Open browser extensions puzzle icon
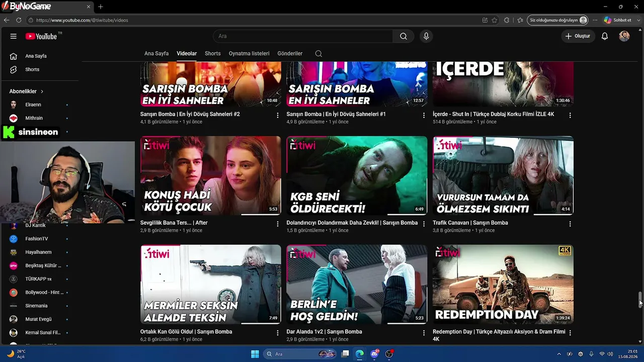 (x=507, y=20)
